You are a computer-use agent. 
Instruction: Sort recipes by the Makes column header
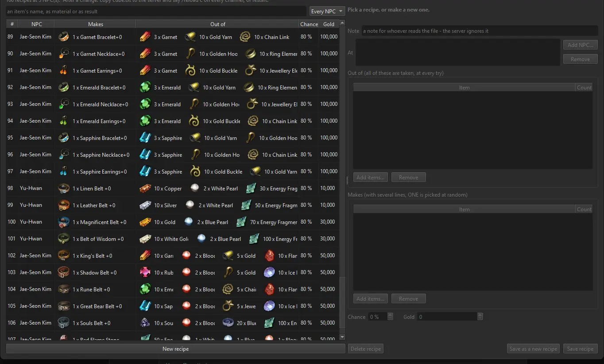coord(95,24)
